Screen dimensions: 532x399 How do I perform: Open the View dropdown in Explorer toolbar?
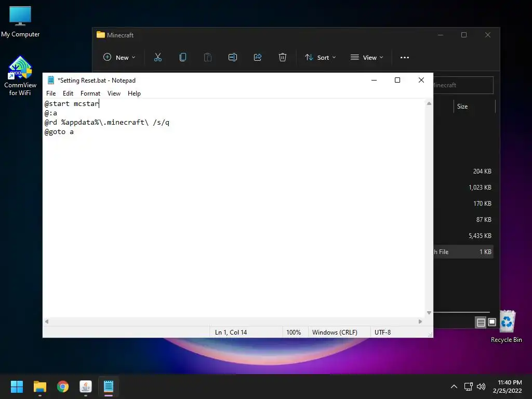tap(367, 57)
